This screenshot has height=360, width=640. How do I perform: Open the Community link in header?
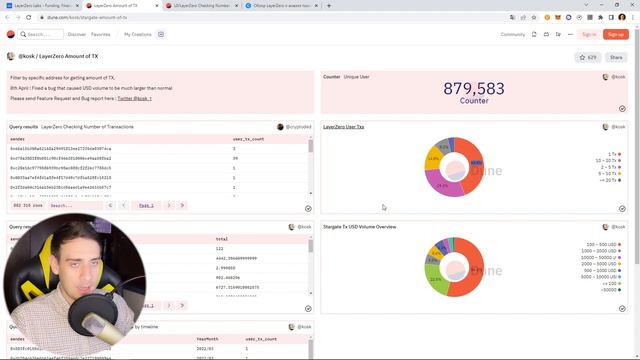[x=513, y=34]
